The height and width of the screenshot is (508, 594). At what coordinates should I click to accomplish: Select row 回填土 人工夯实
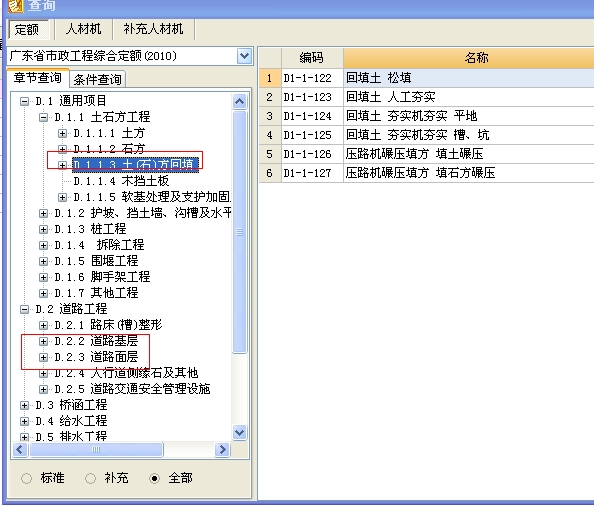pyautogui.click(x=427, y=97)
